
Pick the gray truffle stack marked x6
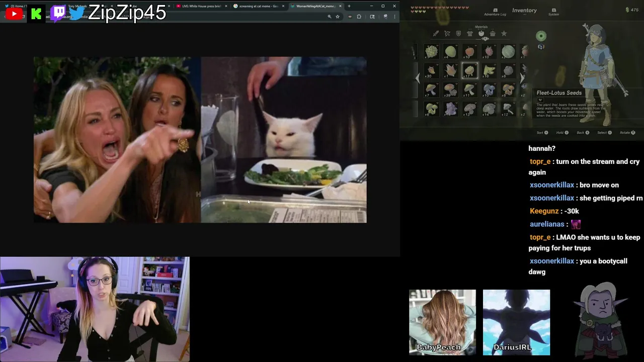pos(508,71)
